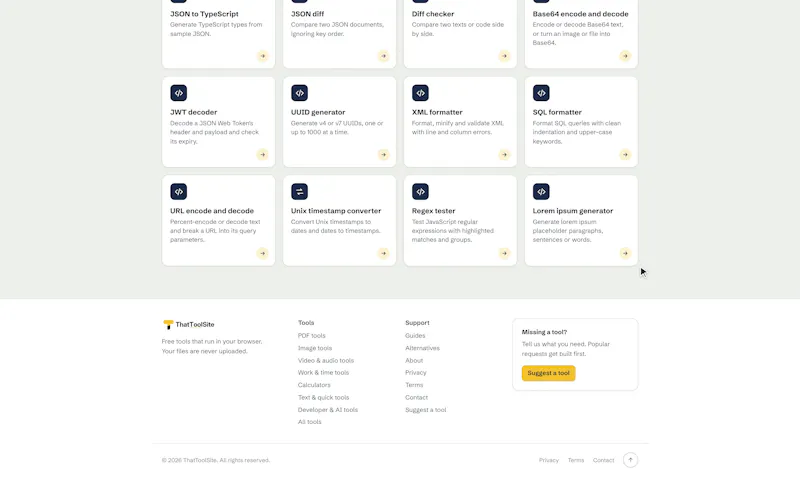Open URL encode and decode arrow icon
Viewport: 800px width, 480px height.
[x=263, y=254]
